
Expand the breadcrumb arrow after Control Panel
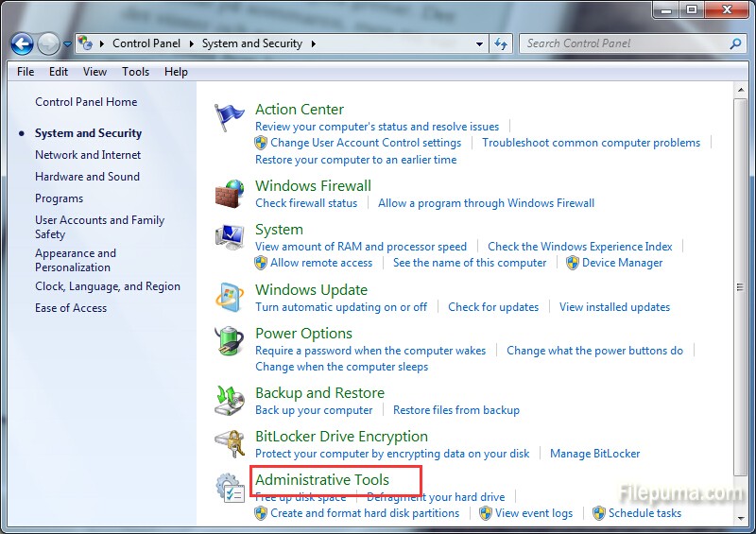tap(191, 43)
